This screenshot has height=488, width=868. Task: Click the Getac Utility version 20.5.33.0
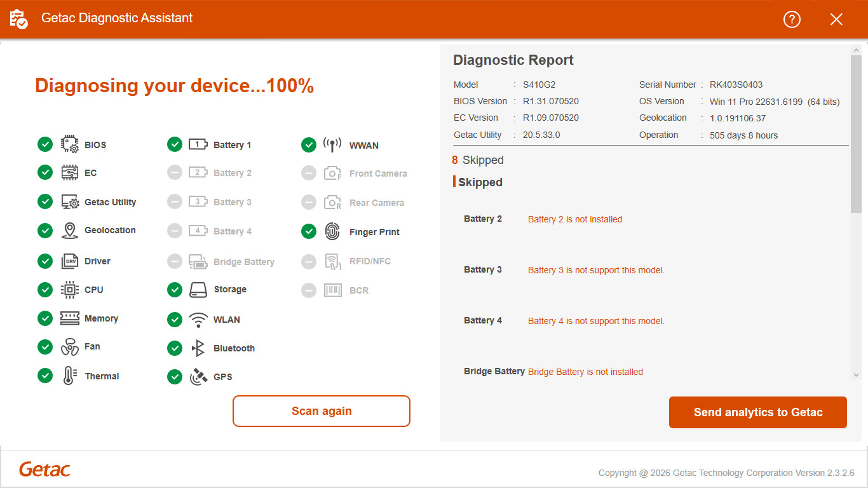pyautogui.click(x=541, y=135)
